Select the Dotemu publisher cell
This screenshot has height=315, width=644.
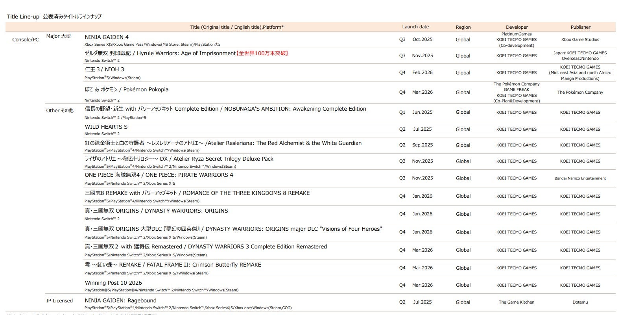[x=580, y=302]
